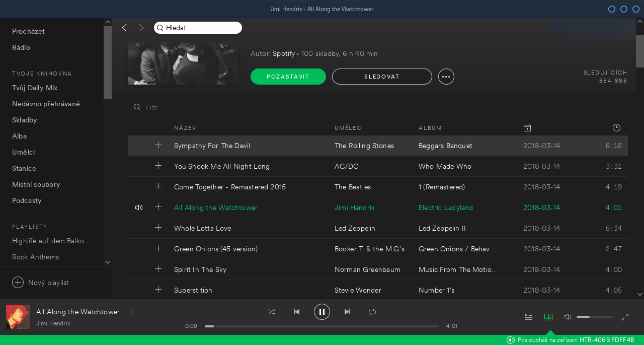Add Whole Lotta Love to library
Screen dimensions: 644x345
click(158, 228)
